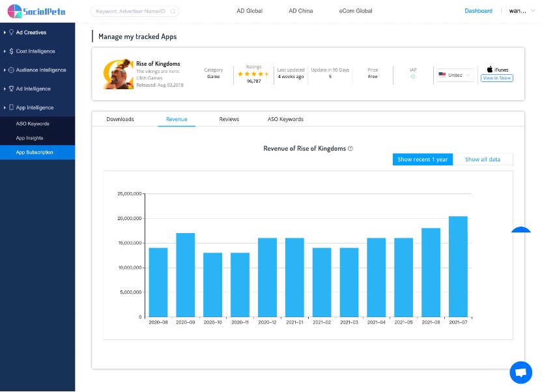542x392 pixels.
Task: Click the search magnifier icon
Action: [x=173, y=12]
